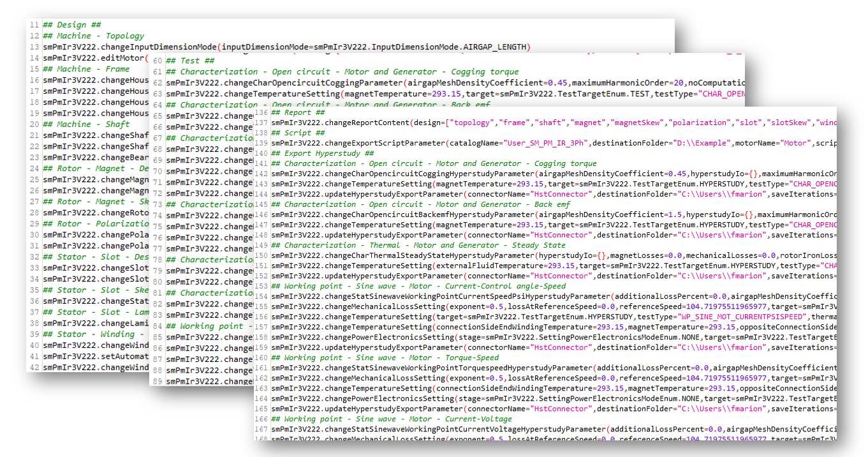The height and width of the screenshot is (457, 868).
Task: Select line number 13 in the gutter
Action: [34, 47]
